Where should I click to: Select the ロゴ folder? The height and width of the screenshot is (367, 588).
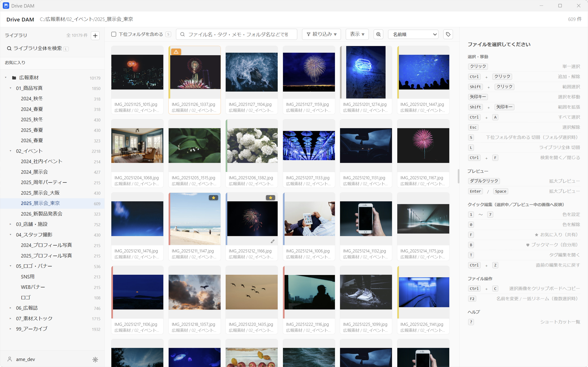coord(52,298)
